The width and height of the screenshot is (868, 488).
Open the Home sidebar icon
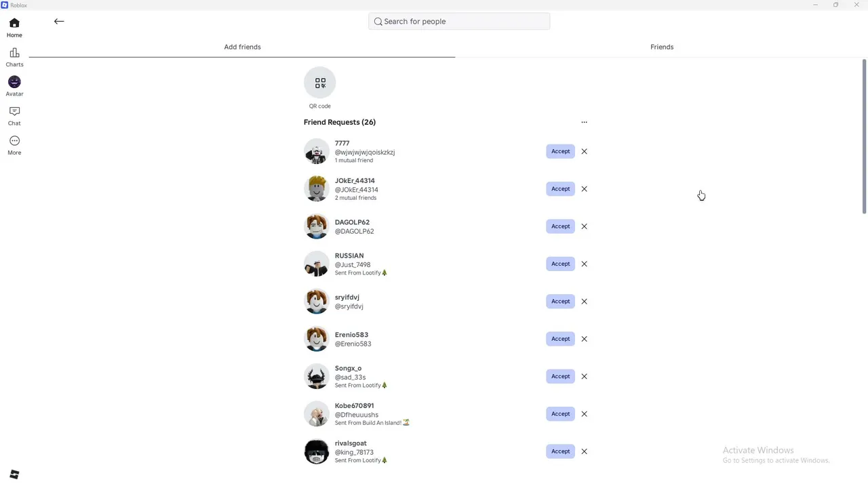coord(14,28)
